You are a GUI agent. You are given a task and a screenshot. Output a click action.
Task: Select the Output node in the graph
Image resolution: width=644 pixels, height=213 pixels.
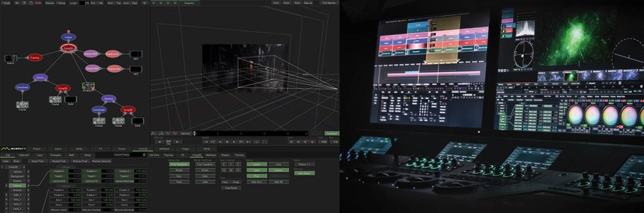(68, 38)
